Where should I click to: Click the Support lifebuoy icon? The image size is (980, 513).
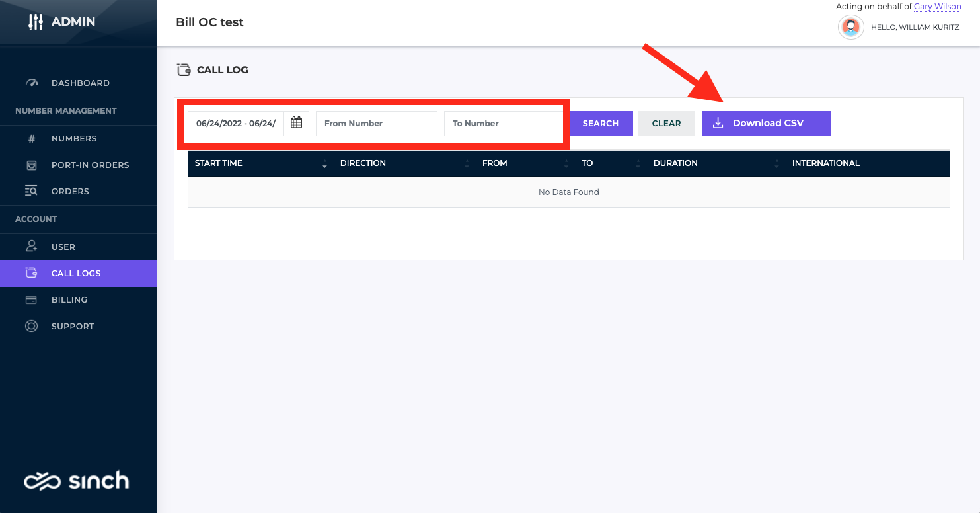pos(31,326)
